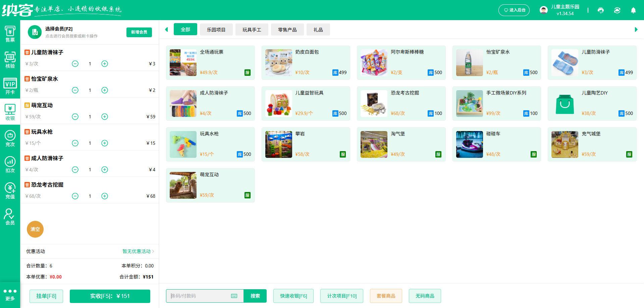Open the 售票 ticket sales sidebar icon
Viewport: 644px width, 308px height.
(x=10, y=34)
